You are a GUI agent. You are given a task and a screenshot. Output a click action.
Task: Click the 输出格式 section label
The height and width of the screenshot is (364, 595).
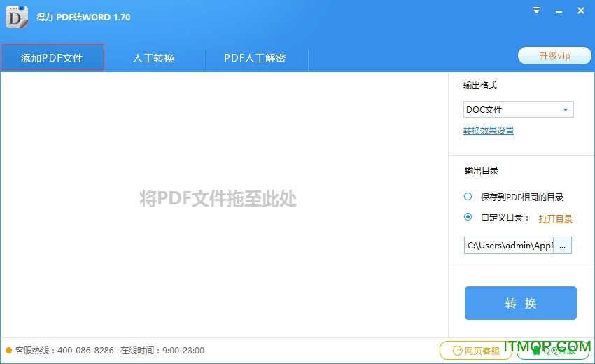(x=480, y=85)
